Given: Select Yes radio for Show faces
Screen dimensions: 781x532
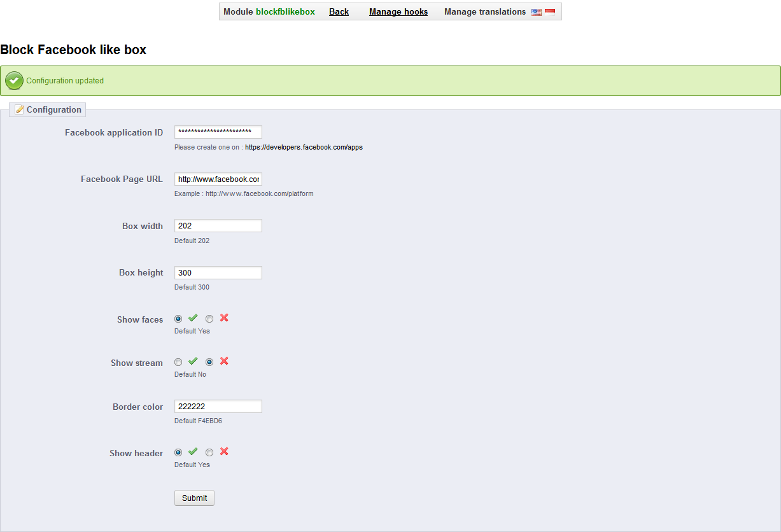Looking at the screenshot, I should [x=178, y=319].
